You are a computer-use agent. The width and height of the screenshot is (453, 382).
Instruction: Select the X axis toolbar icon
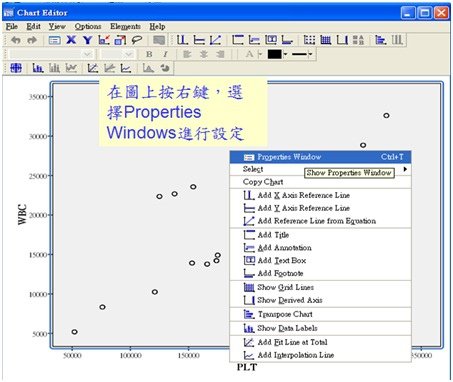71,40
